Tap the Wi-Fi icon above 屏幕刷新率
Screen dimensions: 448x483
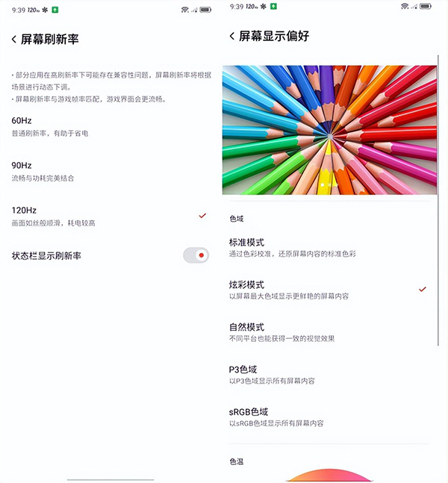(184, 9)
